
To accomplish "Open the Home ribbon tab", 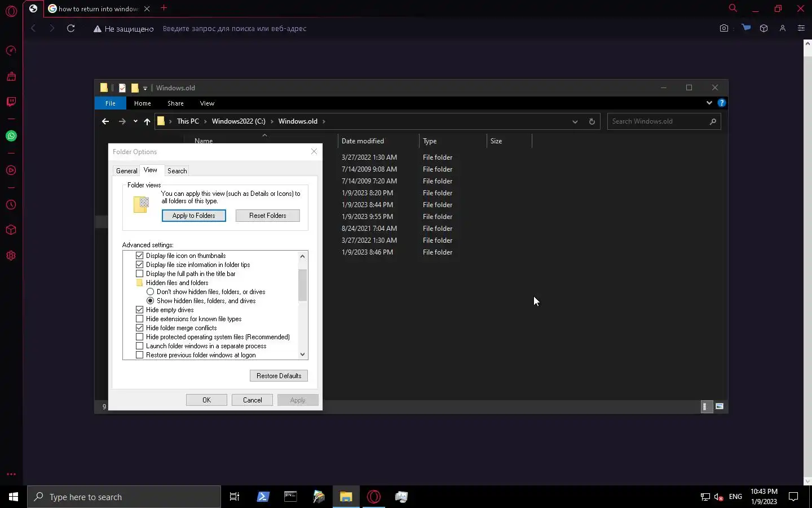I will (x=143, y=103).
